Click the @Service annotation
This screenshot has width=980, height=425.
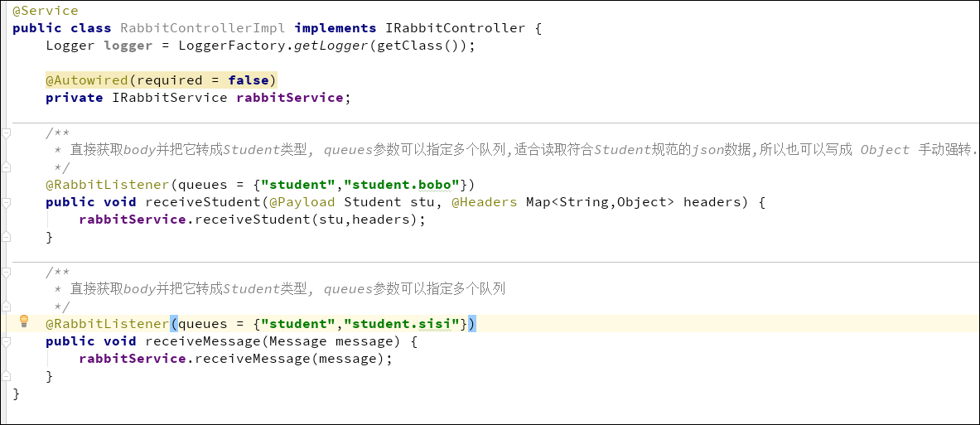coord(46,11)
